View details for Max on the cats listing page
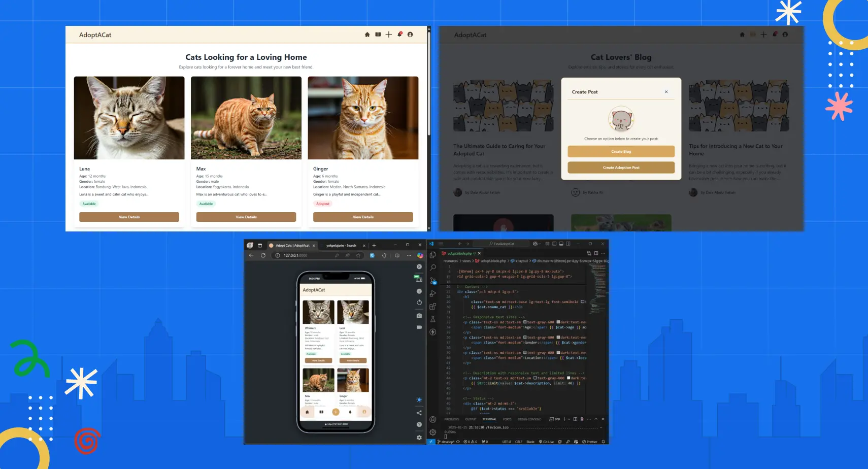Image resolution: width=868 pixels, height=469 pixels. click(x=246, y=217)
